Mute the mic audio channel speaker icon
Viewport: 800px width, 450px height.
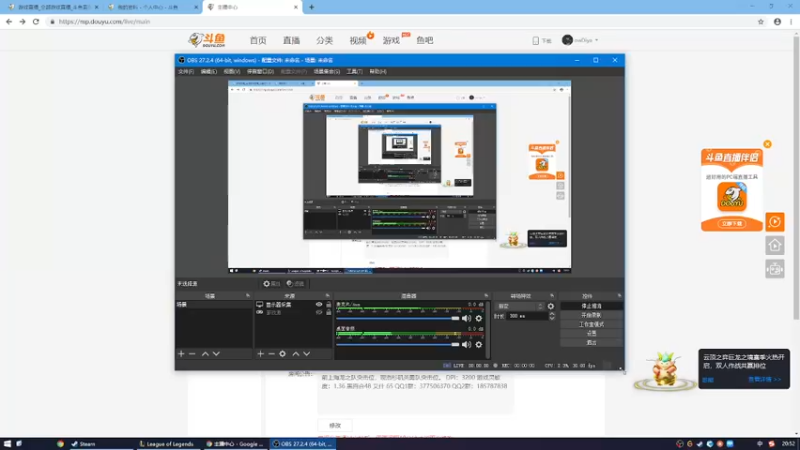[466, 318]
